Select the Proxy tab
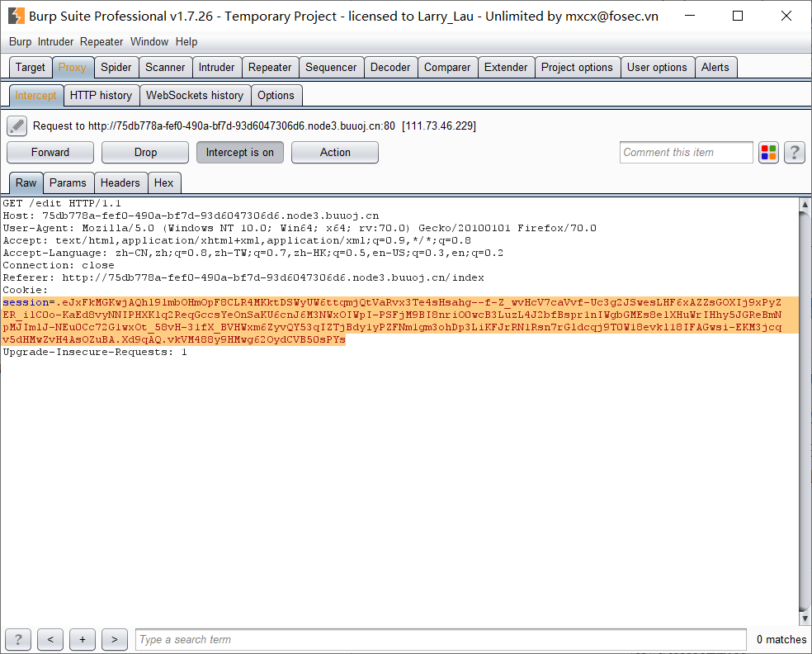The image size is (812, 654). 73,68
